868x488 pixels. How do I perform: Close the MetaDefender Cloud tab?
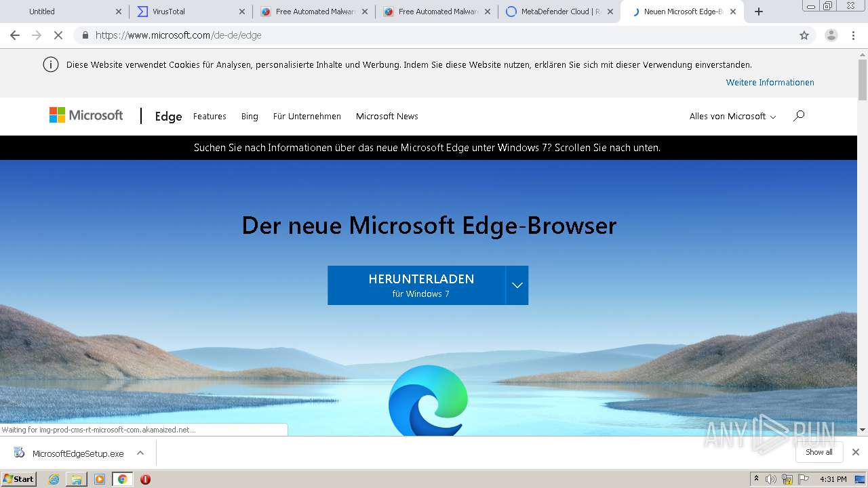pos(610,12)
